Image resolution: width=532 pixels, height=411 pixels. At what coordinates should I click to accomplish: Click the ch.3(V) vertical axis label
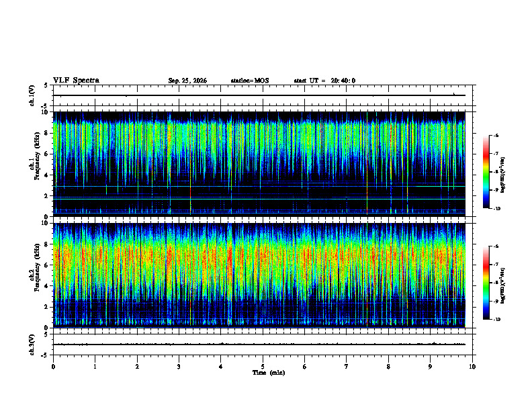click(x=32, y=345)
